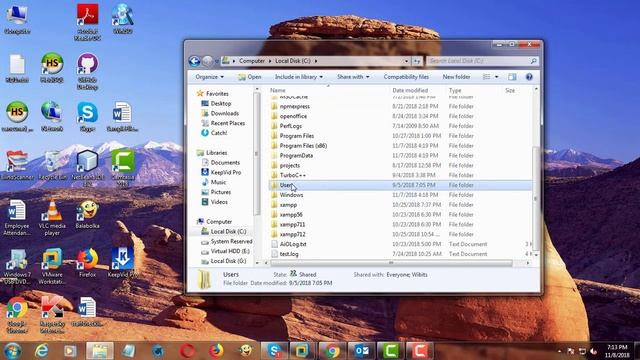Open the Organize dropdown menu

click(x=209, y=77)
